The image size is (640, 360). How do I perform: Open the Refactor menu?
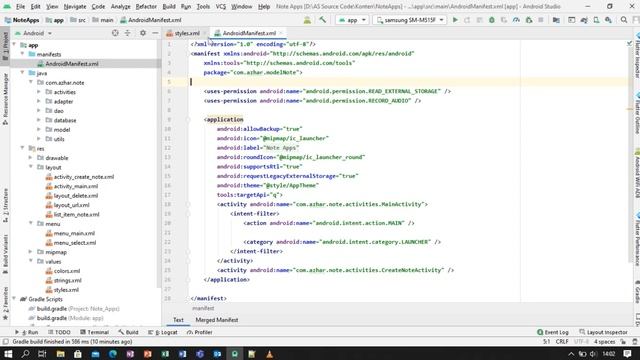click(146, 7)
